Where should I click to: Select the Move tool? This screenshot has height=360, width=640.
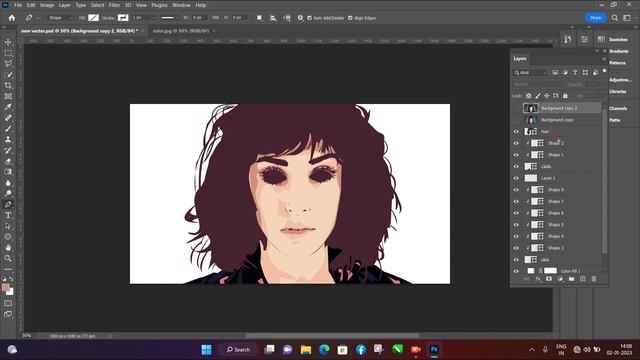pyautogui.click(x=8, y=42)
